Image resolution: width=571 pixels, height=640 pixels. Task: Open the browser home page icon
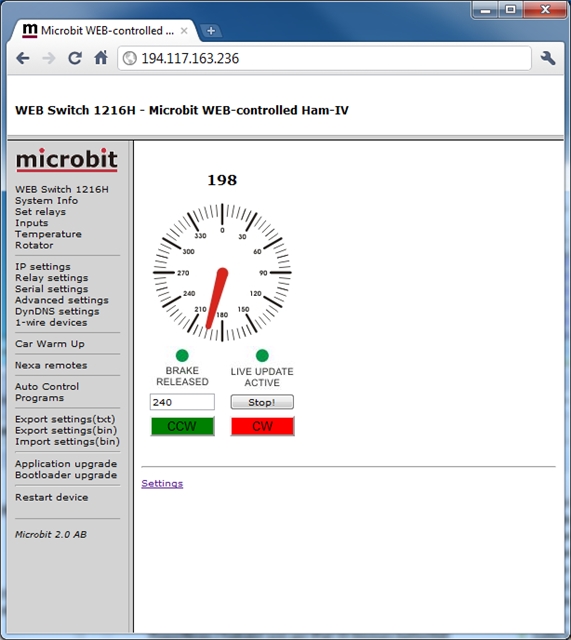[101, 58]
